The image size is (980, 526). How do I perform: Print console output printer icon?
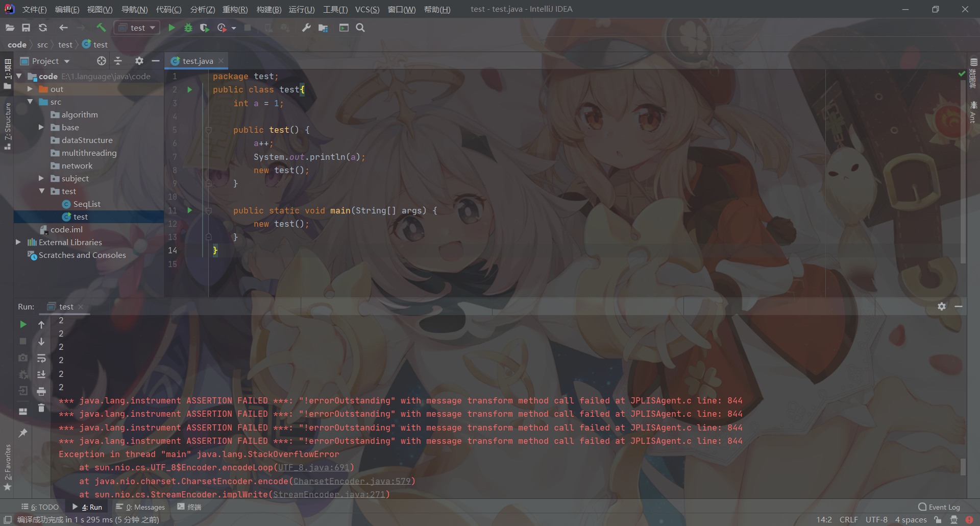coord(41,391)
